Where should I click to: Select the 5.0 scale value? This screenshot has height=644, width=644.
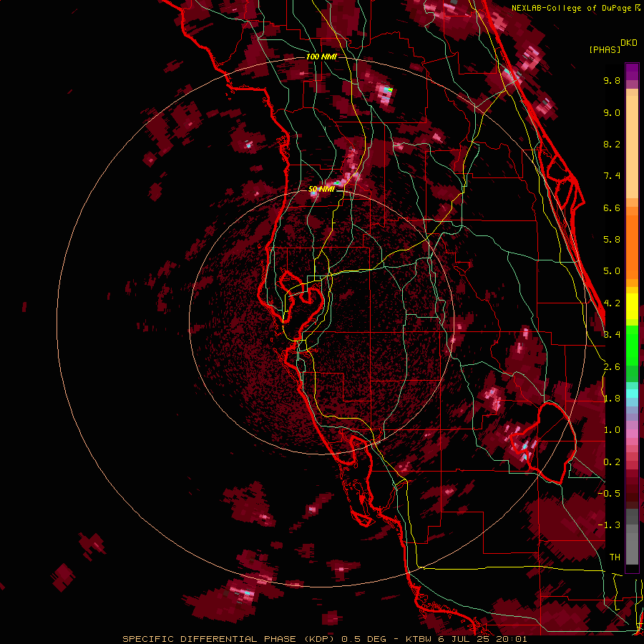pos(612,271)
